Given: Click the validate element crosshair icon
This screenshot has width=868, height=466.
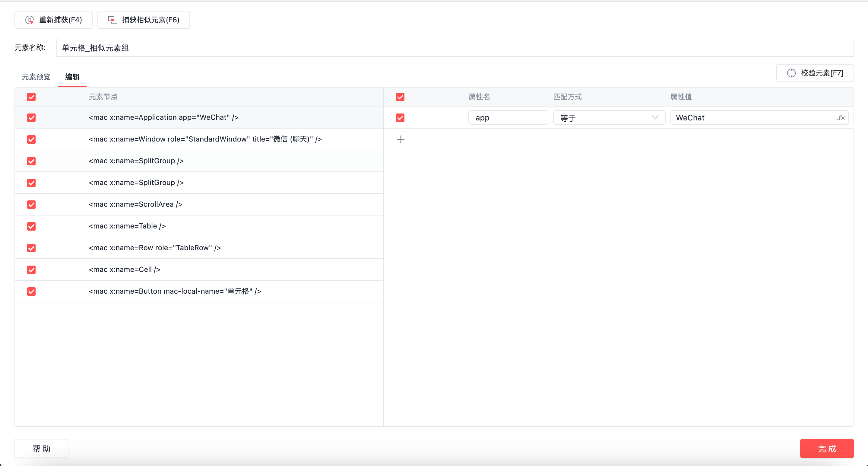Looking at the screenshot, I should [x=791, y=73].
